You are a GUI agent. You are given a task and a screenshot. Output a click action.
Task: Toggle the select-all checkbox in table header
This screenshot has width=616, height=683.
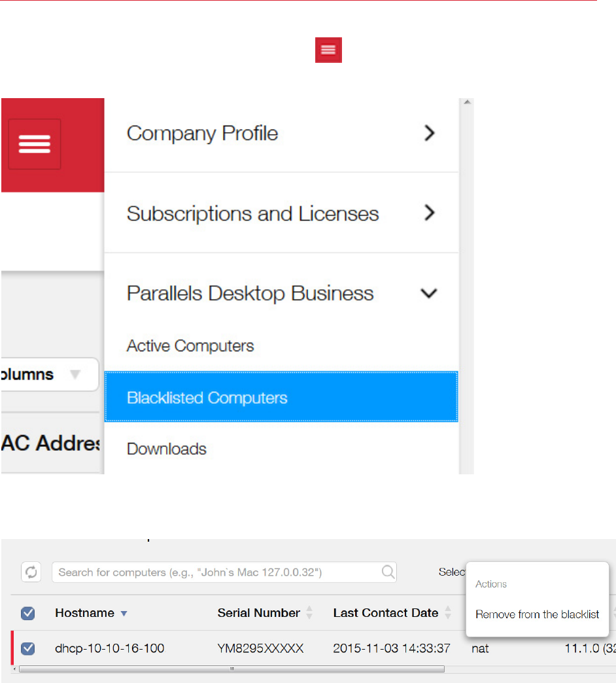[x=28, y=614]
